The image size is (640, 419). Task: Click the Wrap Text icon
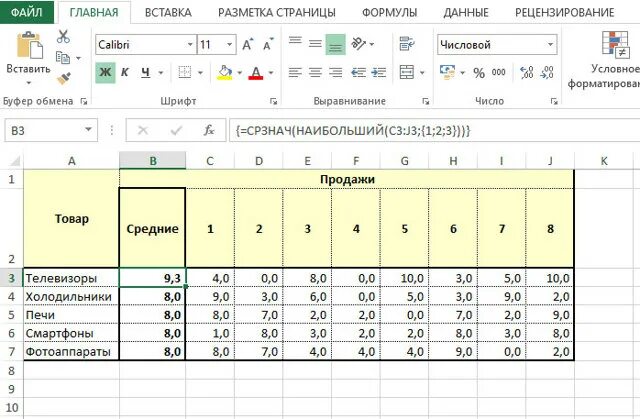click(407, 44)
